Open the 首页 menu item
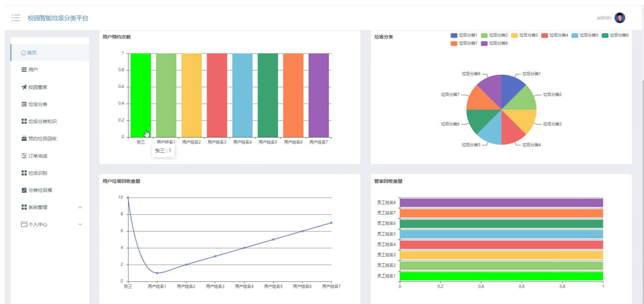Screen dimensions: 644x304 pos(50,53)
